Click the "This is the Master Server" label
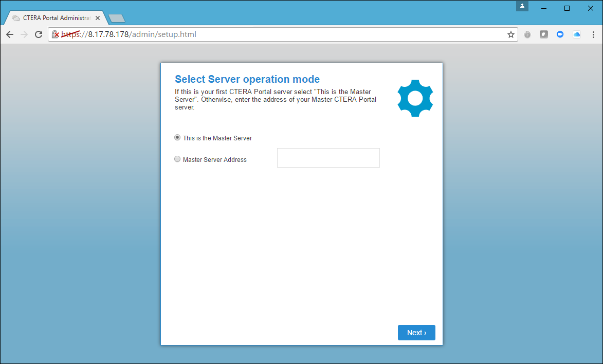The height and width of the screenshot is (364, 603). coord(217,138)
